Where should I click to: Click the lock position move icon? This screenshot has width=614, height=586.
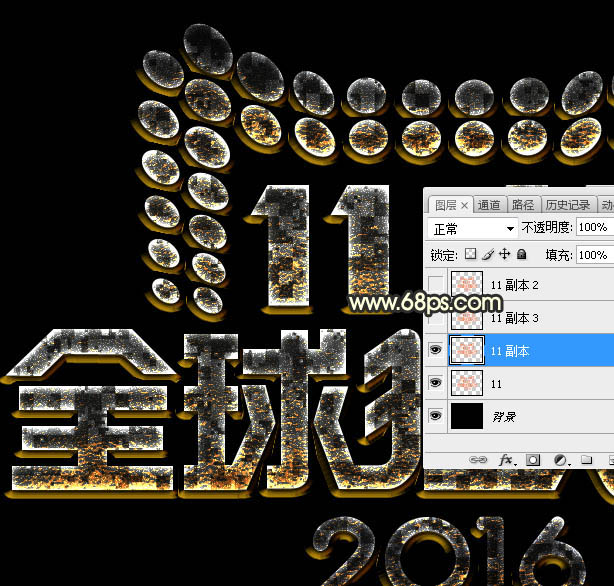click(x=504, y=254)
